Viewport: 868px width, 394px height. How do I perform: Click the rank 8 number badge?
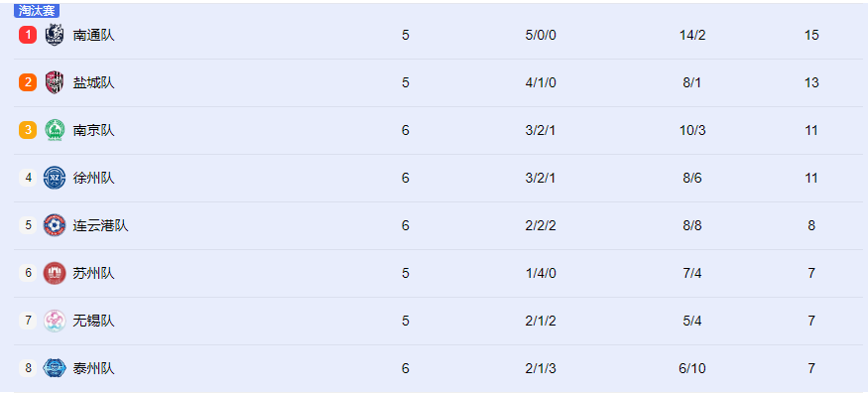coord(28,368)
